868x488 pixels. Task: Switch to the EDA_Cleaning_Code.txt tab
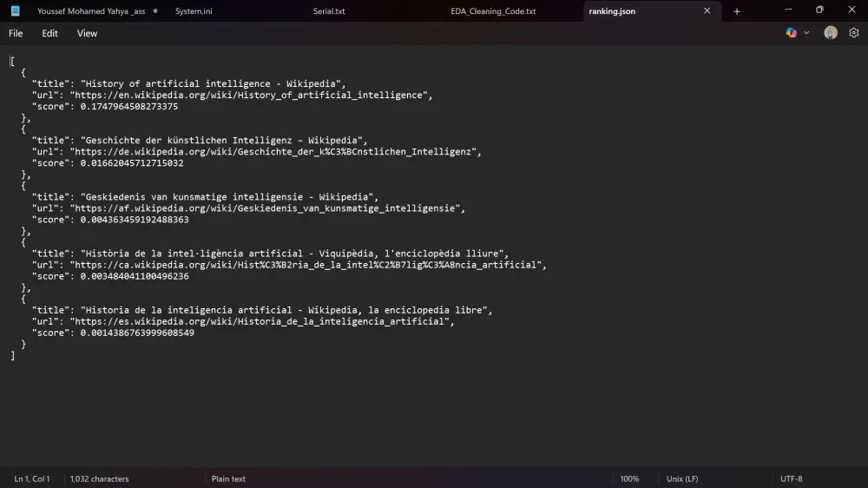[493, 11]
